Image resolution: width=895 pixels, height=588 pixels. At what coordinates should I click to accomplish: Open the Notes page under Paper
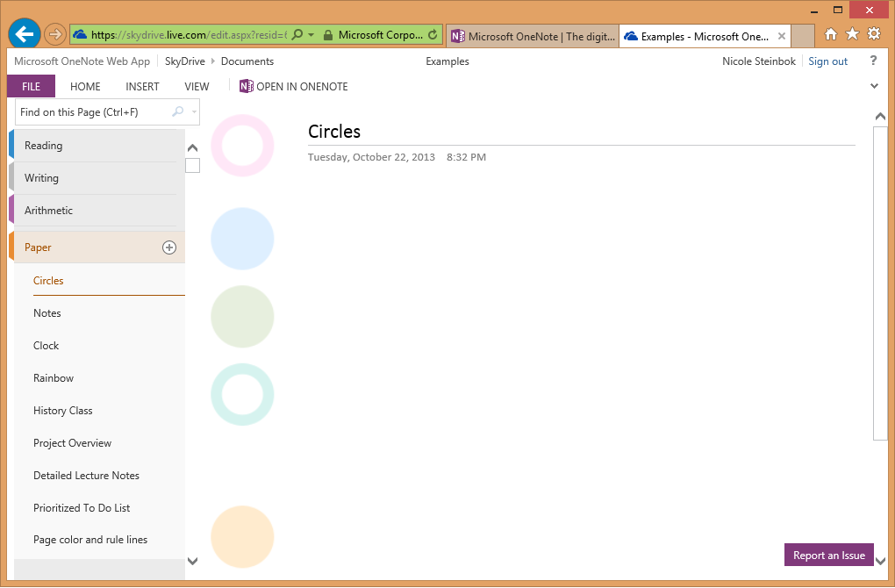(47, 312)
